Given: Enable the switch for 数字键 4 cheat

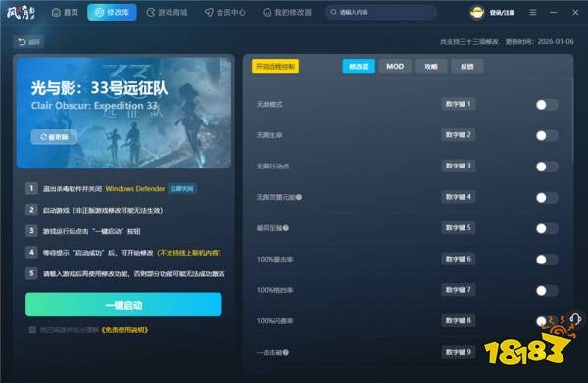Looking at the screenshot, I should (547, 198).
